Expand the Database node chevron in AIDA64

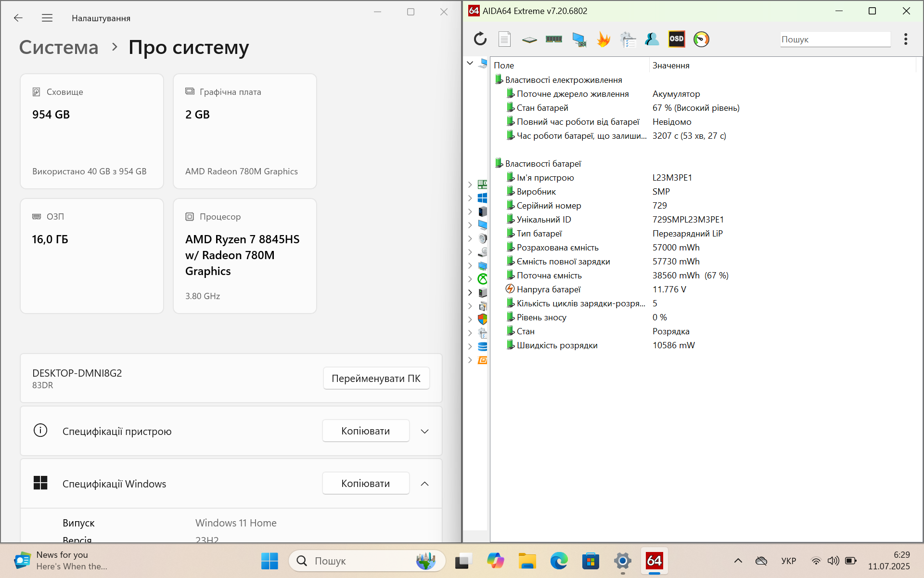pos(470,346)
